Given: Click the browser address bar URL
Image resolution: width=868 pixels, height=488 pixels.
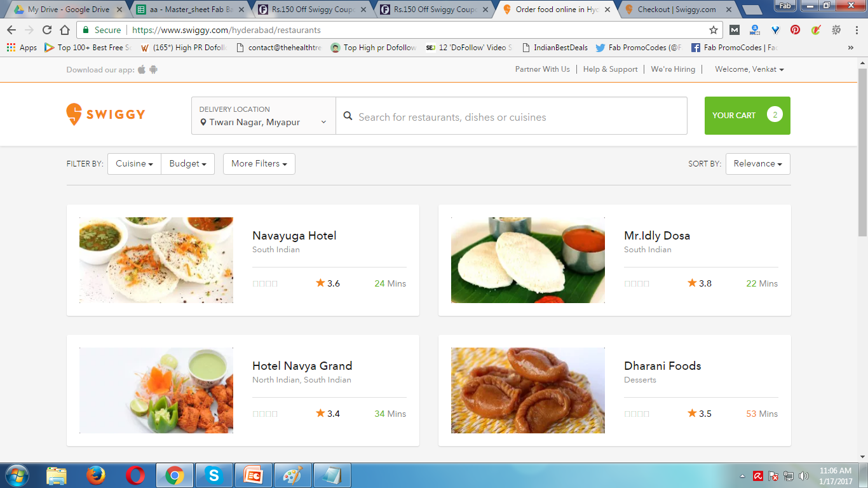Looking at the screenshot, I should [x=226, y=30].
